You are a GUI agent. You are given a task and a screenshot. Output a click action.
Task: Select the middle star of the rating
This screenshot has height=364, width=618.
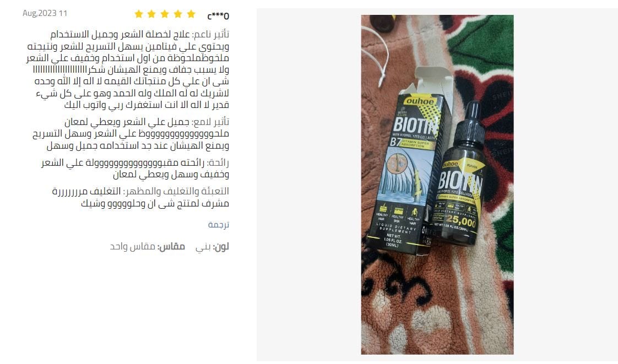[165, 14]
